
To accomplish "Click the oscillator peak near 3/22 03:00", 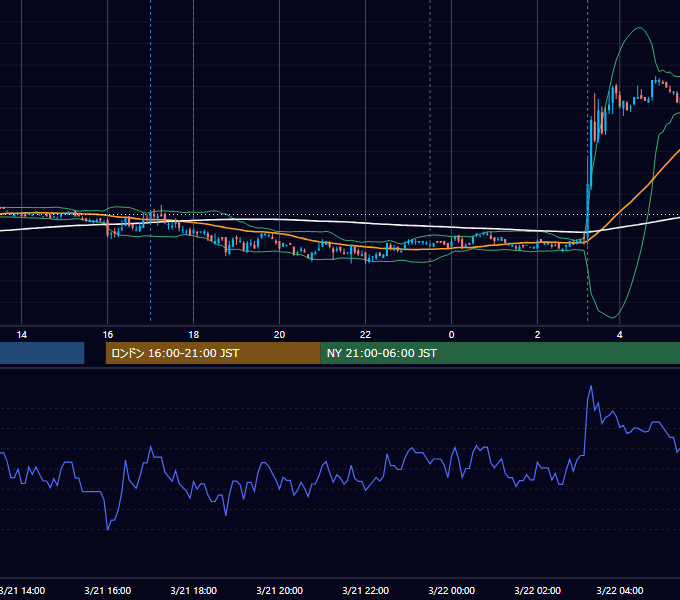I will [x=591, y=386].
